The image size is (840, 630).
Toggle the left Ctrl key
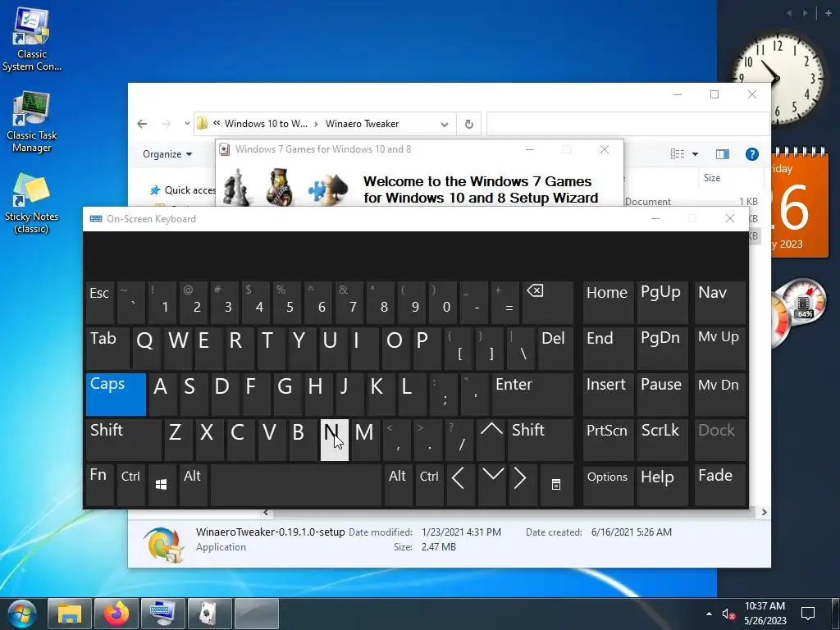point(130,486)
